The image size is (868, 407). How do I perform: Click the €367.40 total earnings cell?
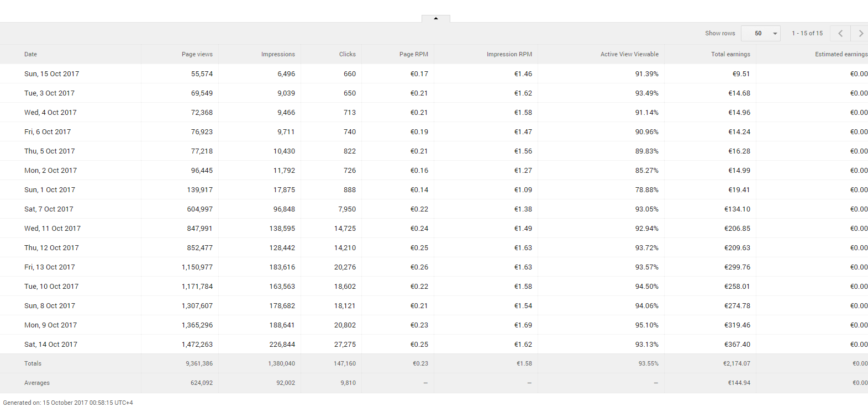click(x=737, y=344)
